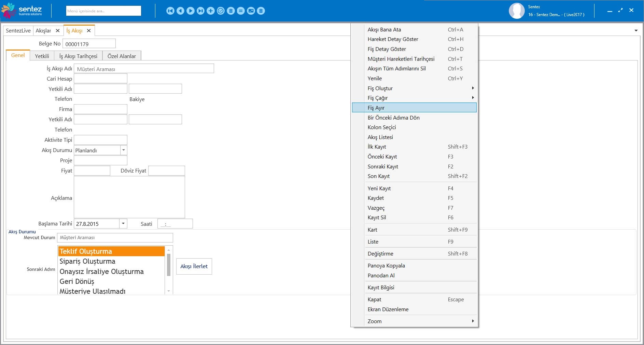Open the Başlama Tarihi date picker arrow
The image size is (644, 345).
(124, 224)
